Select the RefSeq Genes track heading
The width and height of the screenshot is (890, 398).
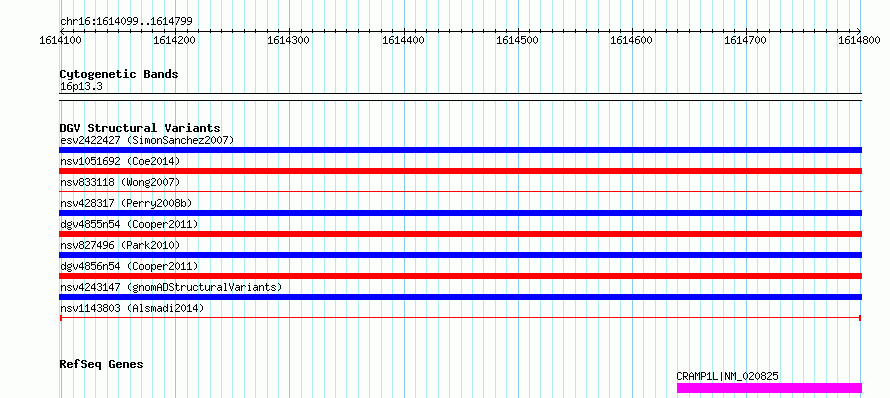point(101,365)
